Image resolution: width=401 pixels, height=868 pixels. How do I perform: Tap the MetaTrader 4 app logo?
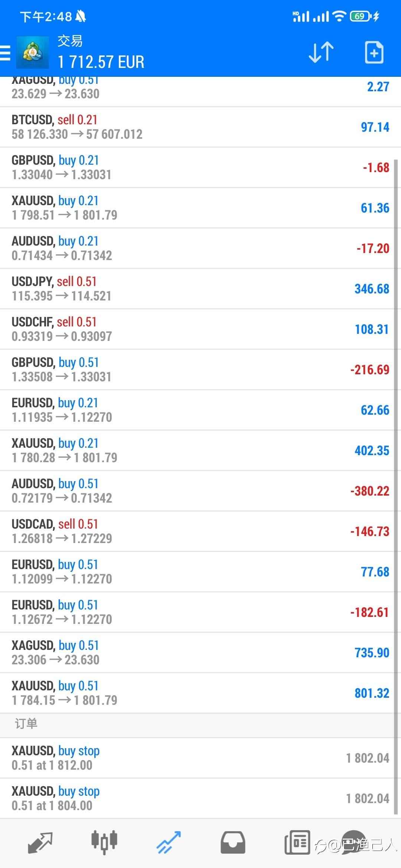click(33, 52)
